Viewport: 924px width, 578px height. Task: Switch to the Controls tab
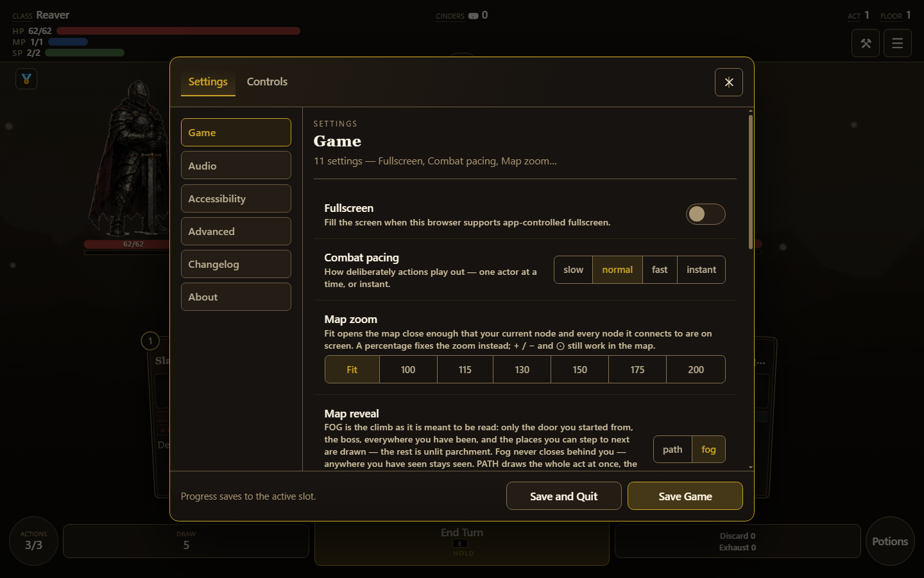coord(267,82)
